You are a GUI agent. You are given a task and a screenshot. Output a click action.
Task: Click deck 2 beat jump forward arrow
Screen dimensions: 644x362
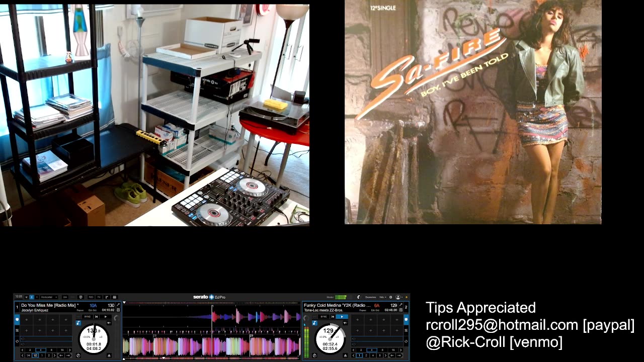point(399,355)
